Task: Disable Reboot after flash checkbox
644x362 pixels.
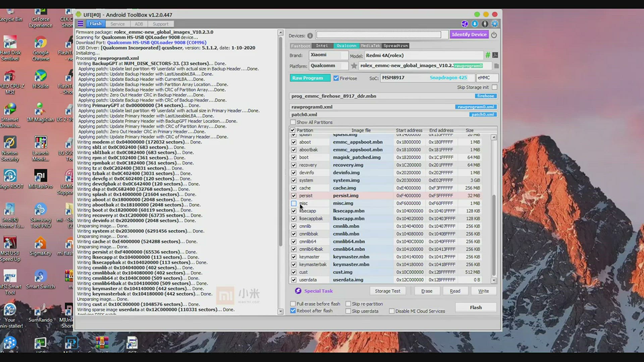Action: click(x=293, y=311)
